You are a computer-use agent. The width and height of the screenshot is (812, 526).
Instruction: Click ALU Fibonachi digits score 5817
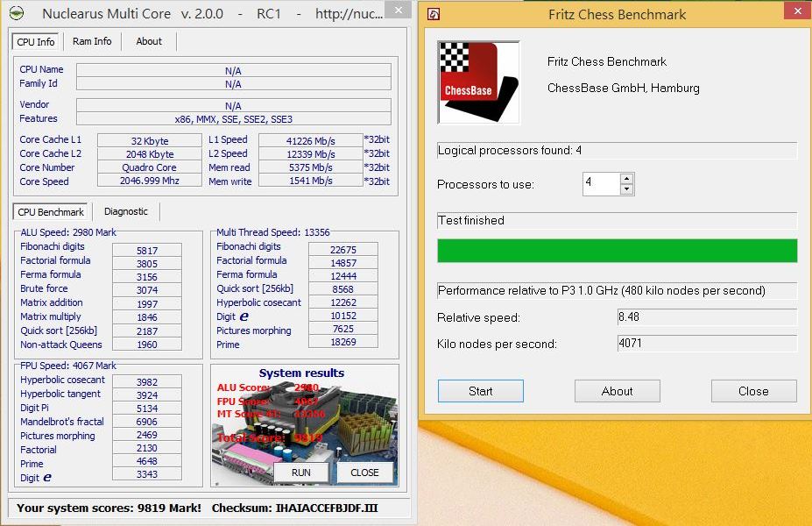pyautogui.click(x=147, y=251)
